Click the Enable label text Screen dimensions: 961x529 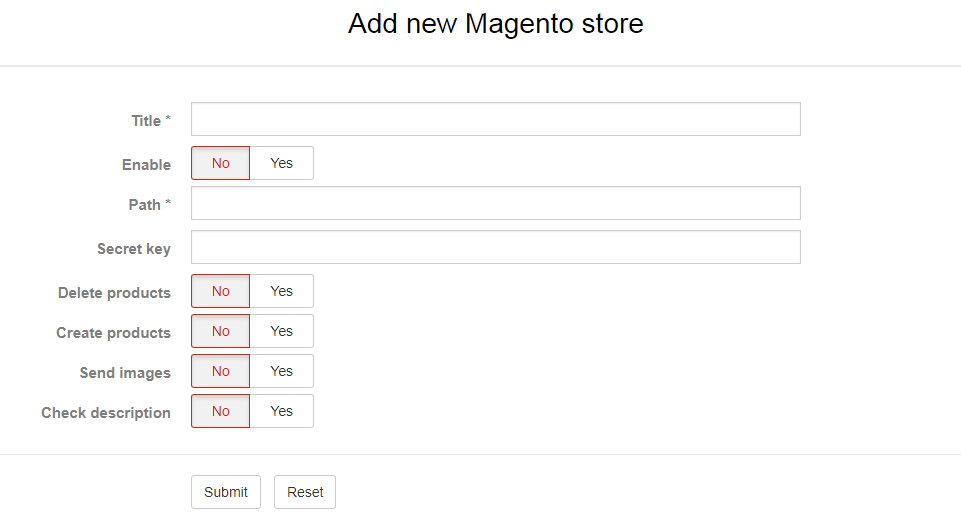click(x=146, y=165)
